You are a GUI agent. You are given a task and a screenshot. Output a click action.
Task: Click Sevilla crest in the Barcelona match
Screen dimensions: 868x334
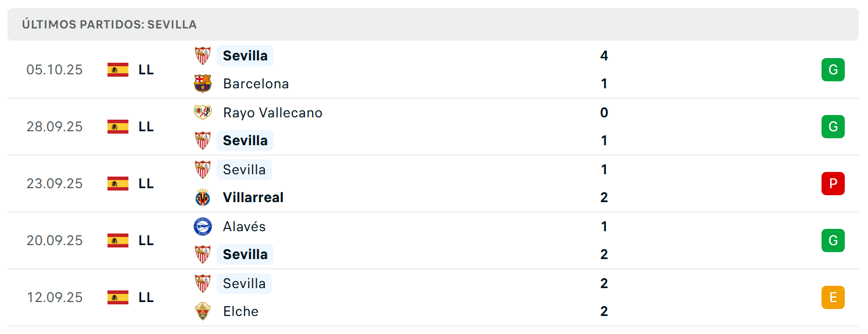203,56
